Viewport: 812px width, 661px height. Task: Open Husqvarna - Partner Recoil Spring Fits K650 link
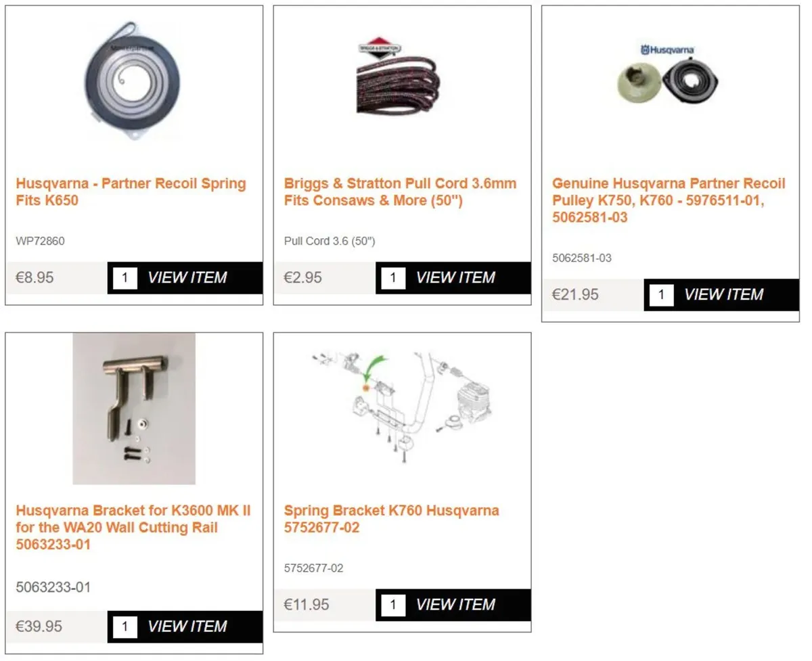(x=131, y=192)
